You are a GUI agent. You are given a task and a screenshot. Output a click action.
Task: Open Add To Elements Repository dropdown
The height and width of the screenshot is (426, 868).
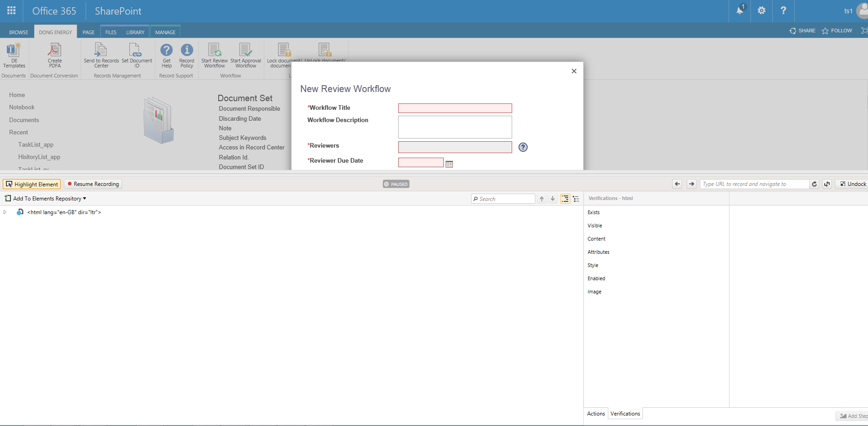46,199
